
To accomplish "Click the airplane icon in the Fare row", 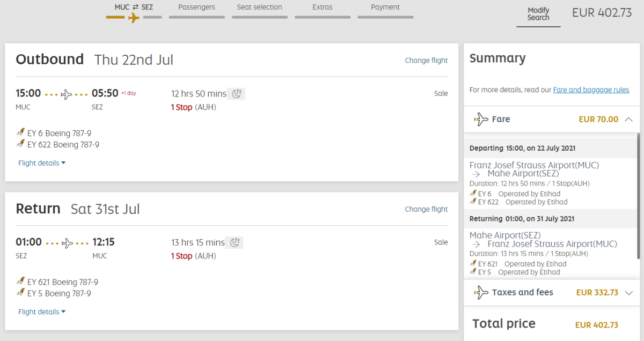I will [x=481, y=120].
